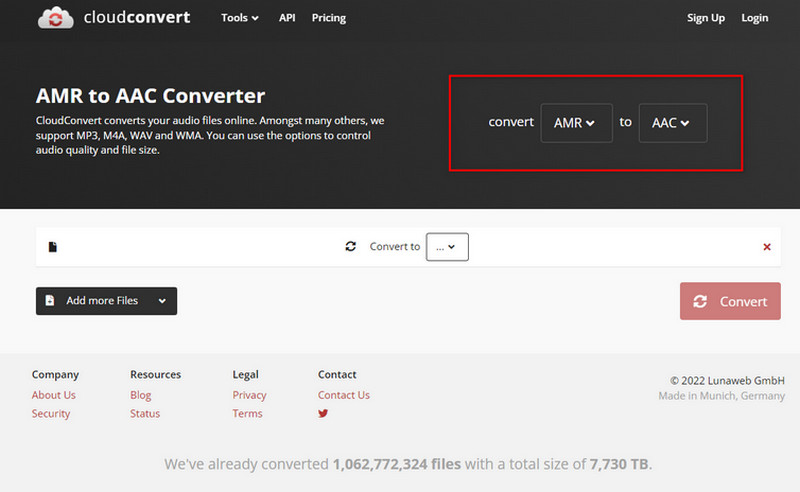Open the Pricing page
The height and width of the screenshot is (492, 800).
pos(329,18)
